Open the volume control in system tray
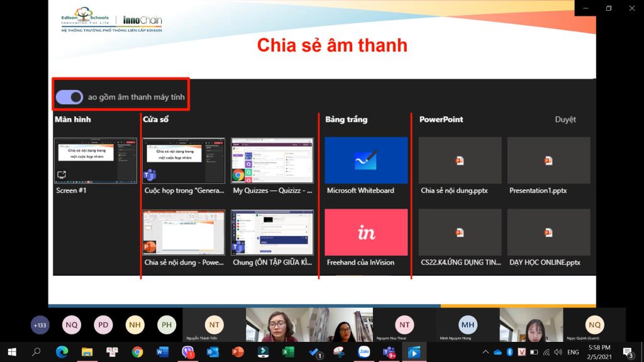Image resolution: width=644 pixels, height=362 pixels. click(x=558, y=352)
